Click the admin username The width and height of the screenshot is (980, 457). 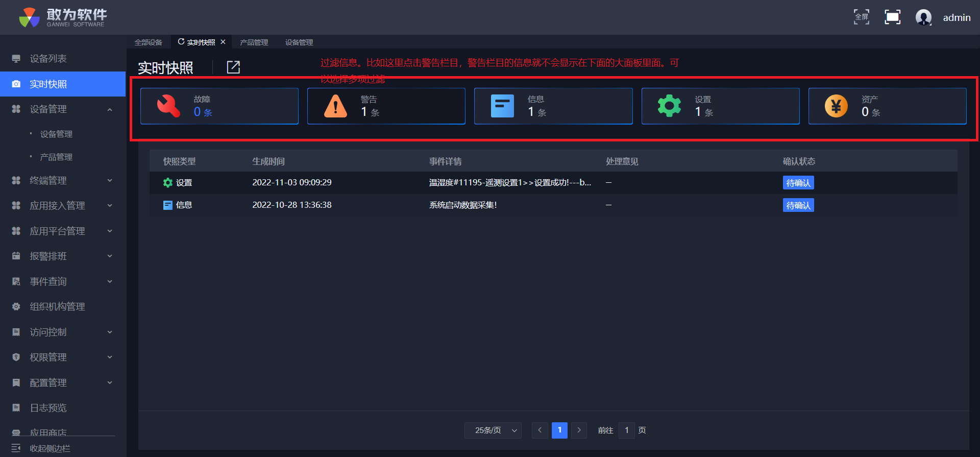(x=957, y=18)
